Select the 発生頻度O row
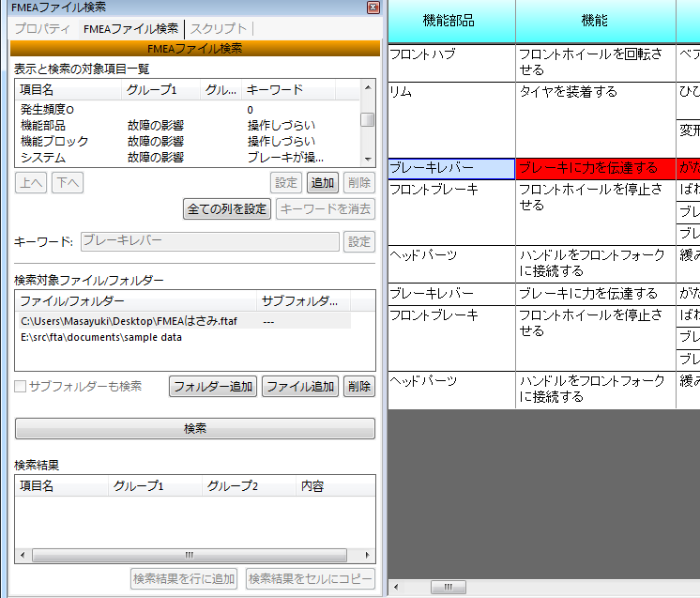Viewport: 700px width, 598px height. [188, 110]
